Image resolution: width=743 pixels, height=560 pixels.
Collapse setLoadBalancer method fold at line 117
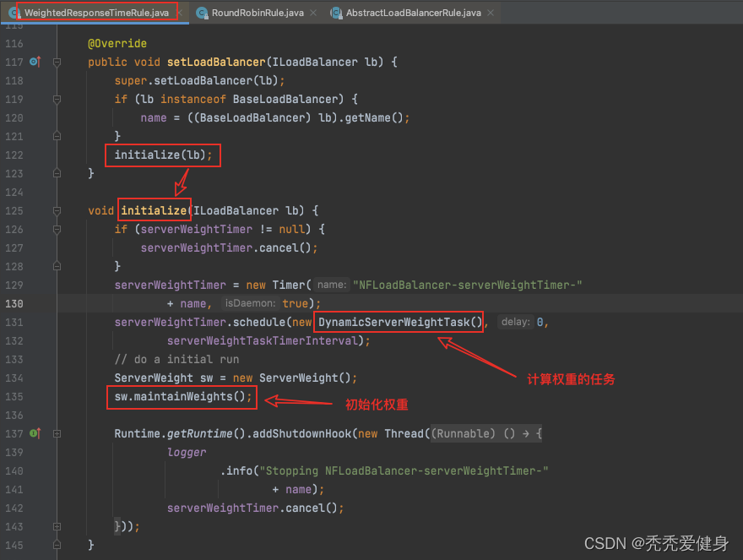point(57,62)
